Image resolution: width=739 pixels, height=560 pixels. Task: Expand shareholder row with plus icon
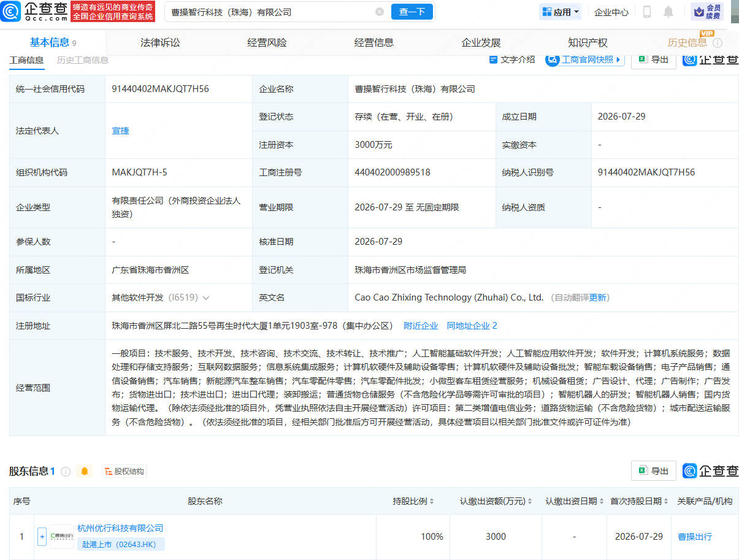point(42,537)
